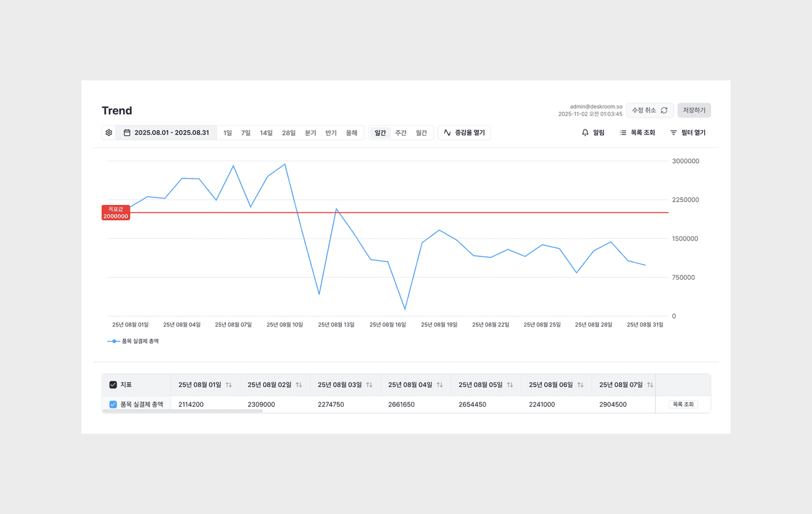Click the list icon for 목록 조회
The height and width of the screenshot is (514, 812).
[x=623, y=133]
